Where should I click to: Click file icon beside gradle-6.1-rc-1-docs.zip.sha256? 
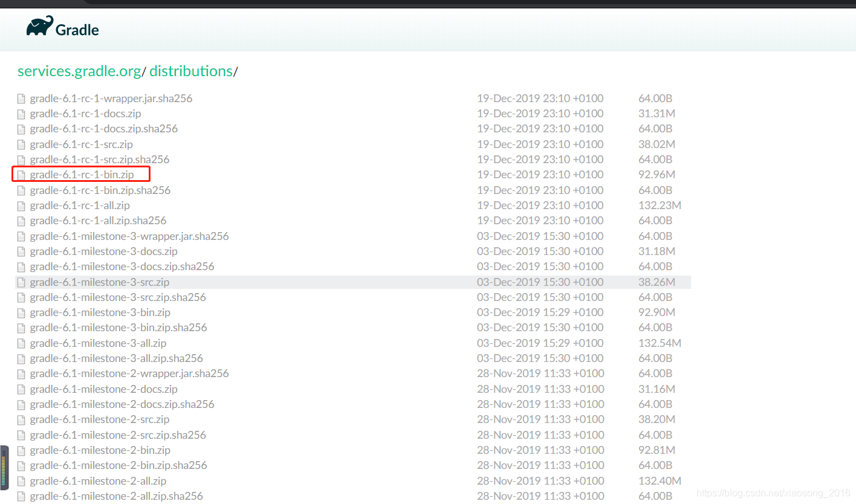coord(21,129)
